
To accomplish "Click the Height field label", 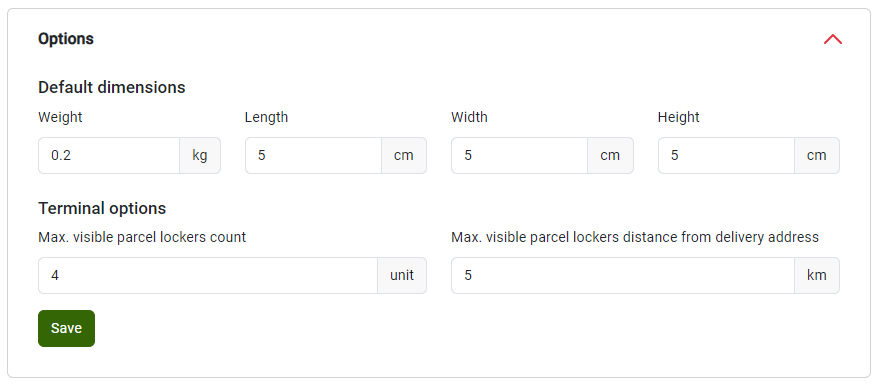I will click(x=679, y=117).
